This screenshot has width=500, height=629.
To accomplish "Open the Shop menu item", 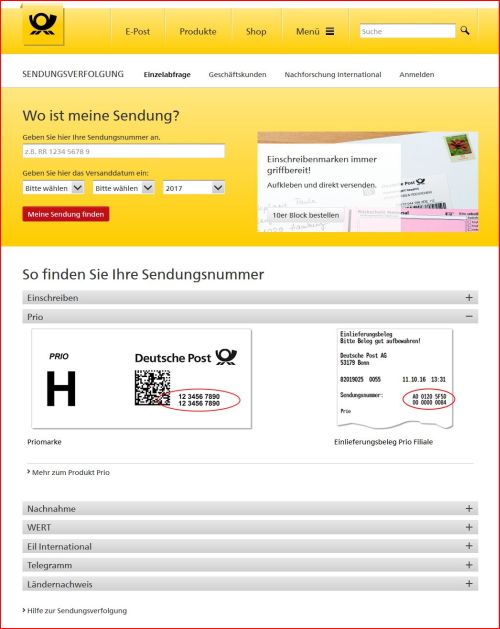I will (x=256, y=31).
